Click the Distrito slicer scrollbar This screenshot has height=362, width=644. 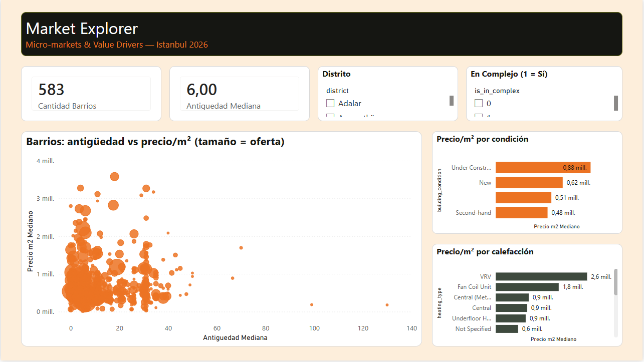tap(451, 101)
